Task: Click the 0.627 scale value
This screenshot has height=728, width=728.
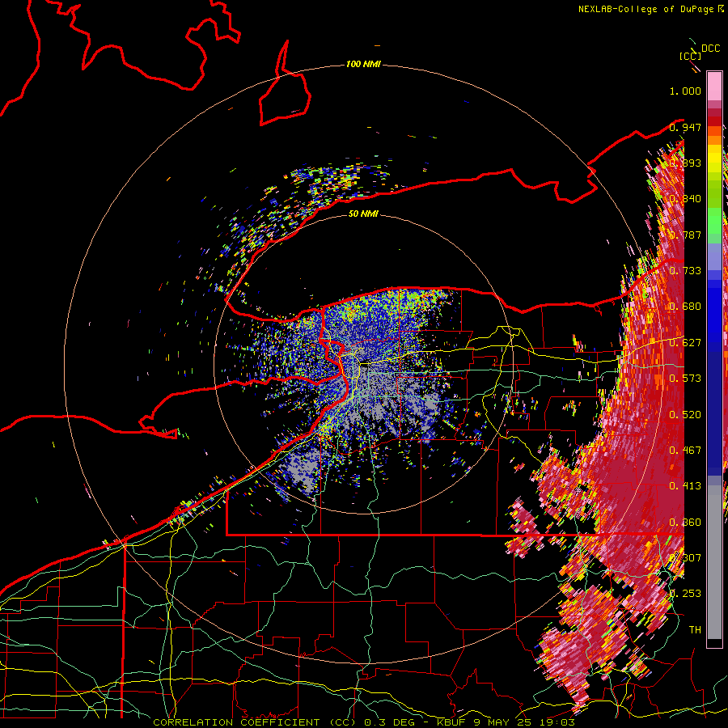Action: point(685,343)
